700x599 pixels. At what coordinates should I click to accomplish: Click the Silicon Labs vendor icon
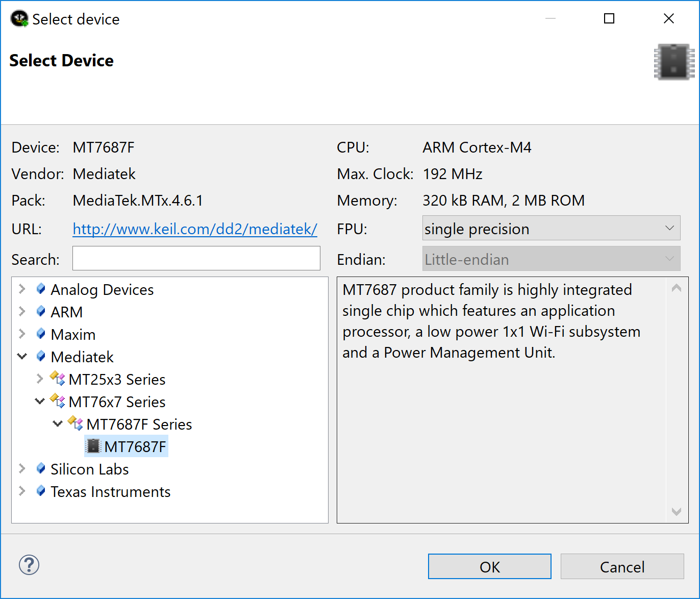[x=41, y=469]
